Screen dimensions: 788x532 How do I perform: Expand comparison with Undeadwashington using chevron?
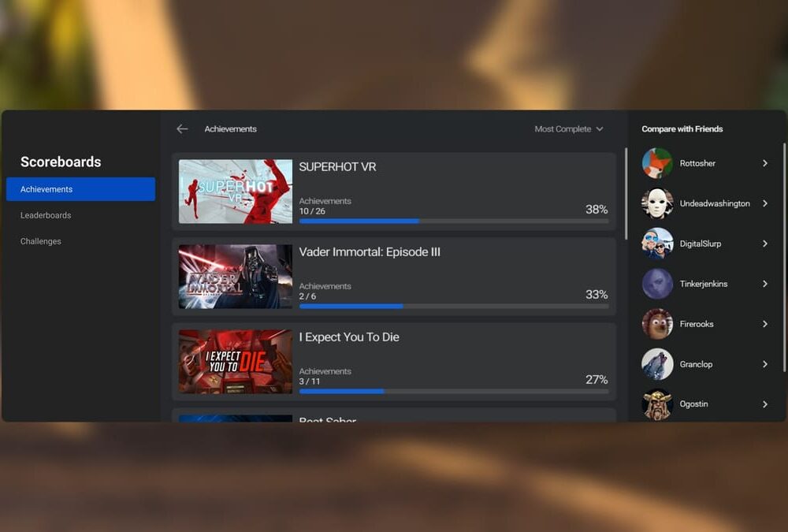(x=765, y=203)
